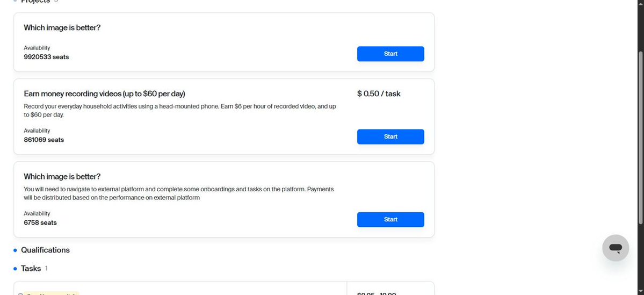
Task: Click the head-mounted phone recording description
Action: tap(180, 111)
